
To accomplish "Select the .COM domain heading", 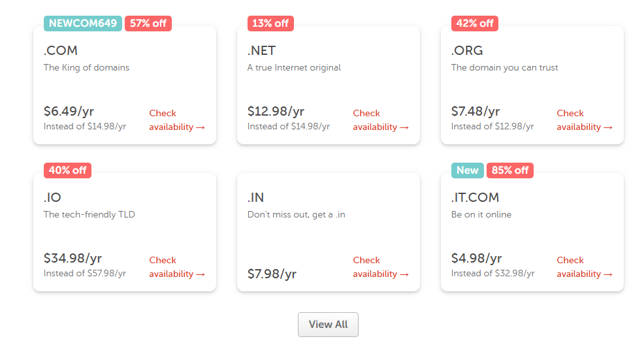I will (61, 51).
